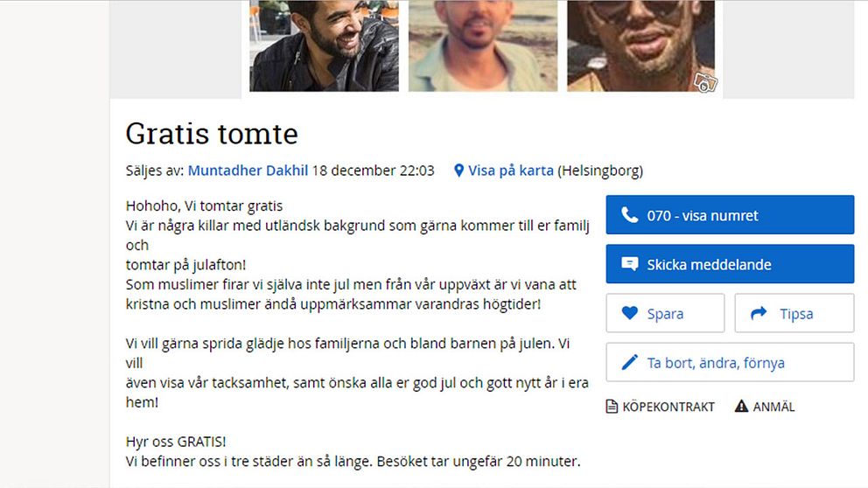Open seller profile Muntadher Dakhil
The height and width of the screenshot is (488, 868).
248,171
